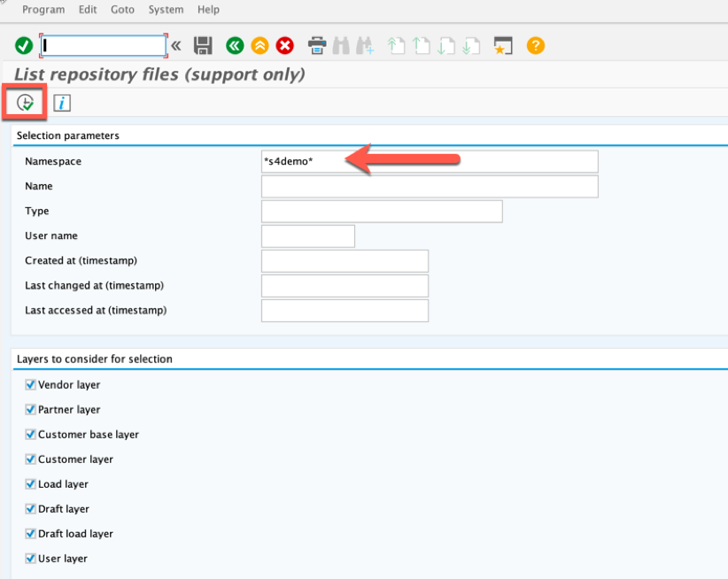Open the program documentation info icon
728x579 pixels.
click(x=62, y=103)
